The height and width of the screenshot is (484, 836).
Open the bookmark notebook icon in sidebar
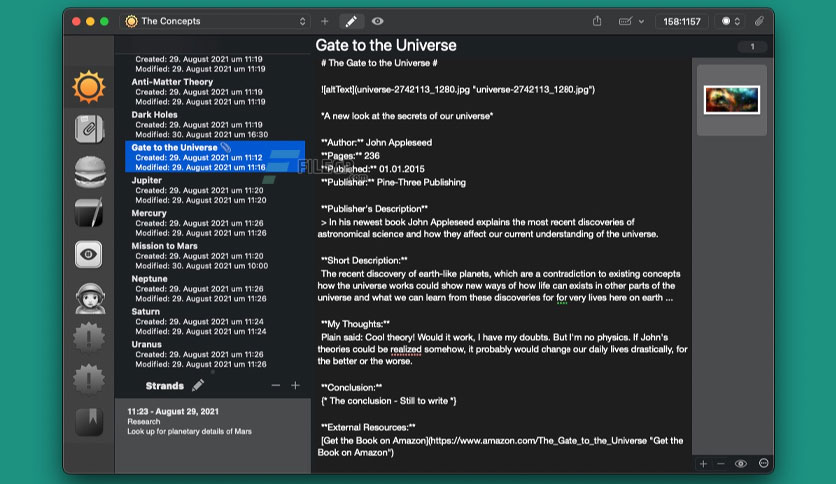pyautogui.click(x=89, y=422)
